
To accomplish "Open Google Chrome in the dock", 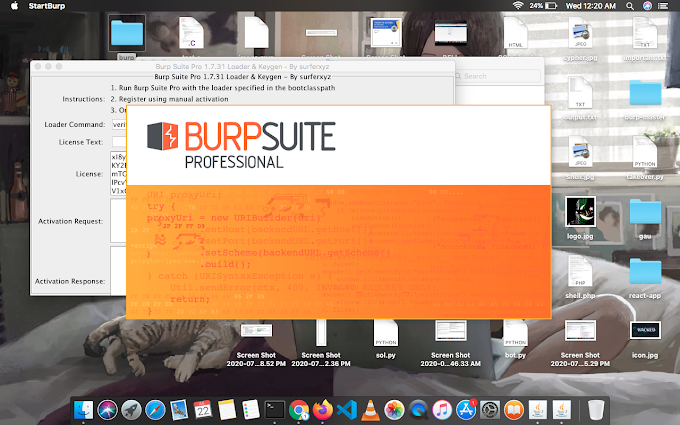I will tap(299, 410).
